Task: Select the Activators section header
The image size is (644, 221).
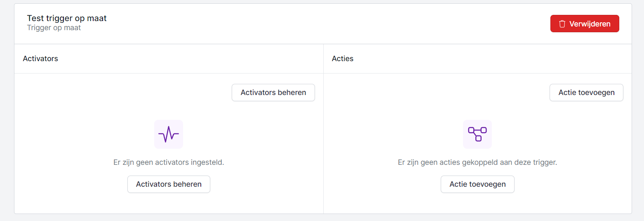Action: tap(40, 59)
